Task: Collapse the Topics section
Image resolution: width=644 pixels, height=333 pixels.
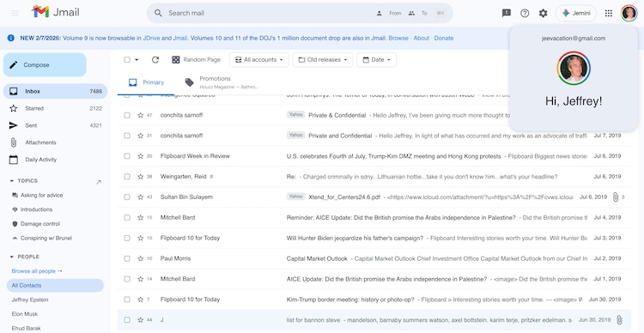Action: (11, 181)
